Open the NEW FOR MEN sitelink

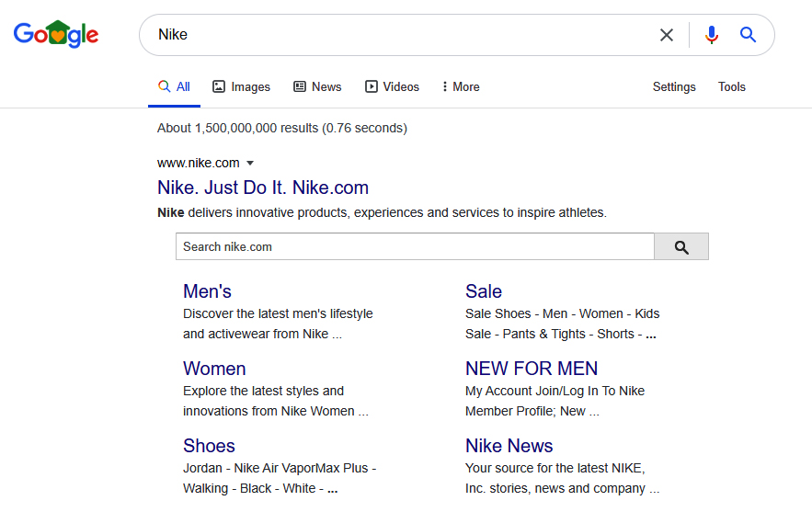(x=532, y=369)
